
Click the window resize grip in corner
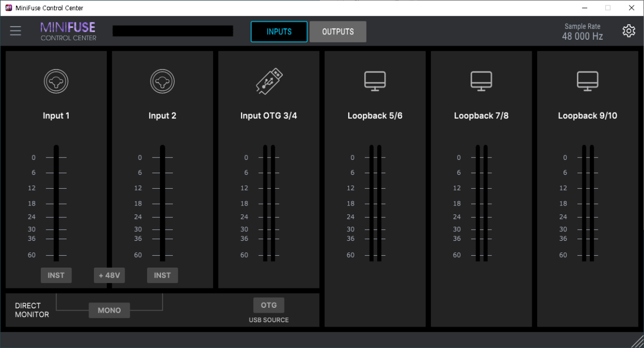637,342
